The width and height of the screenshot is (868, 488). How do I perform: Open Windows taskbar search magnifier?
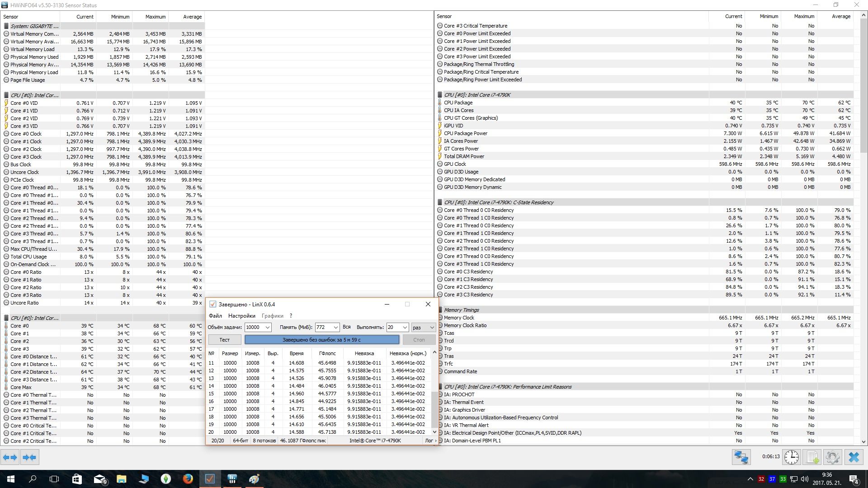tap(33, 479)
